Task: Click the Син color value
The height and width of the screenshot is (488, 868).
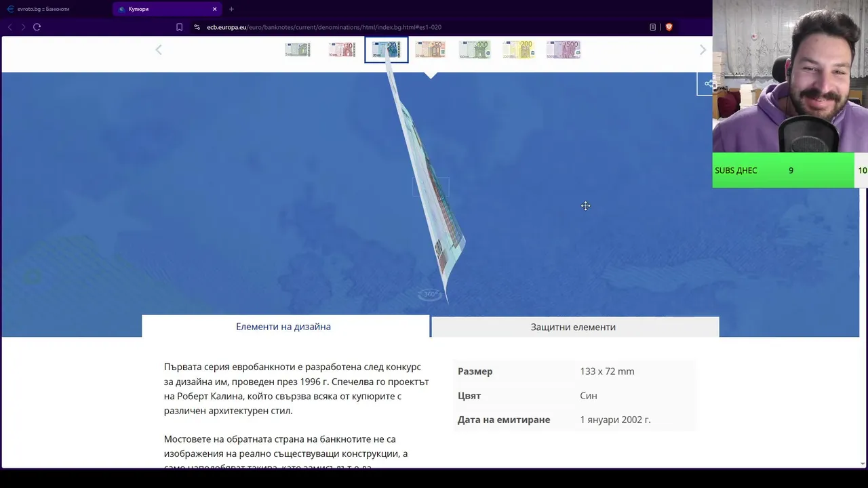Action: tap(588, 396)
